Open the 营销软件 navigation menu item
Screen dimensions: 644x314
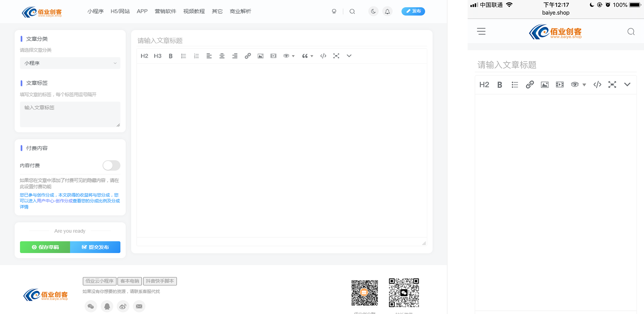tap(165, 11)
